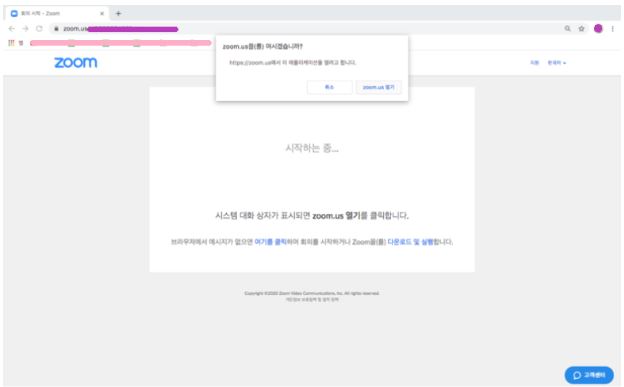The height and width of the screenshot is (387, 624).
Task: Go back using the browser back arrow
Action: pyautogui.click(x=12, y=29)
